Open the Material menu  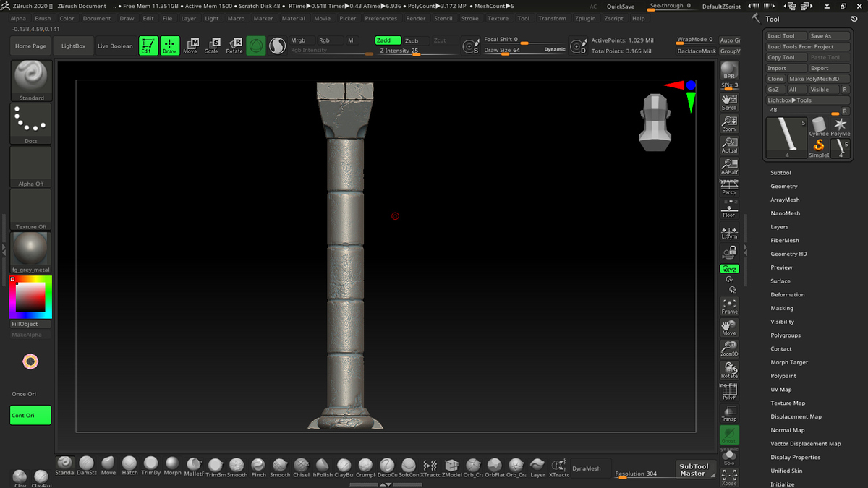pos(293,18)
